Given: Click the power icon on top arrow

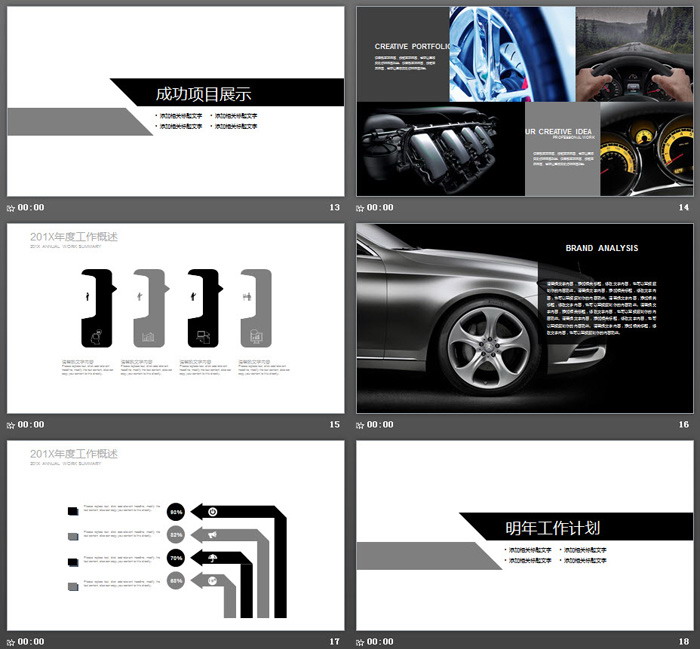Looking at the screenshot, I should pyautogui.click(x=213, y=512).
